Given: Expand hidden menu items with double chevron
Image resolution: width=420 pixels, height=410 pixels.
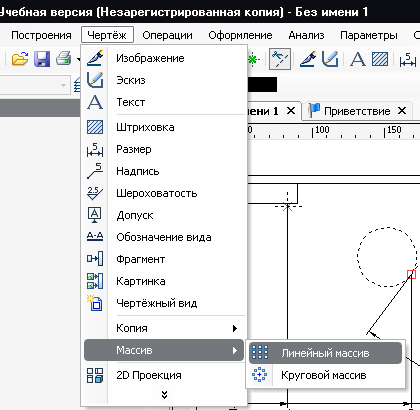Looking at the screenshot, I should (x=164, y=395).
